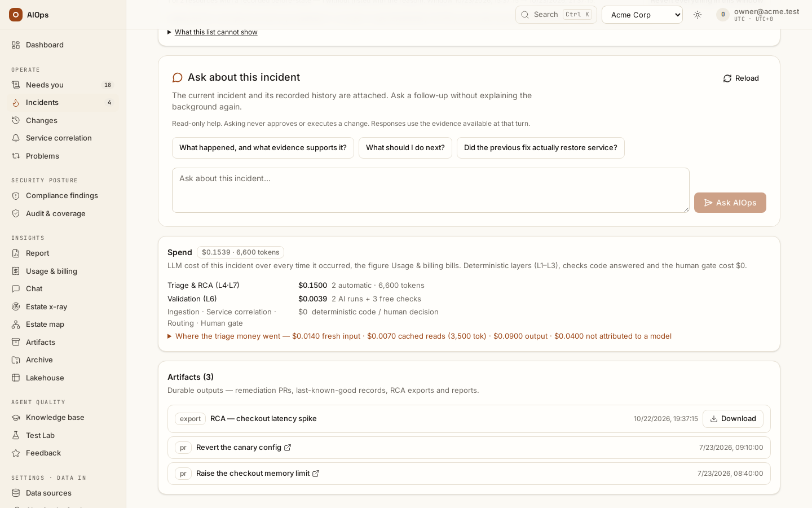Click the Feedback star icon
Viewport: 812px width, 508px height.
(16, 453)
